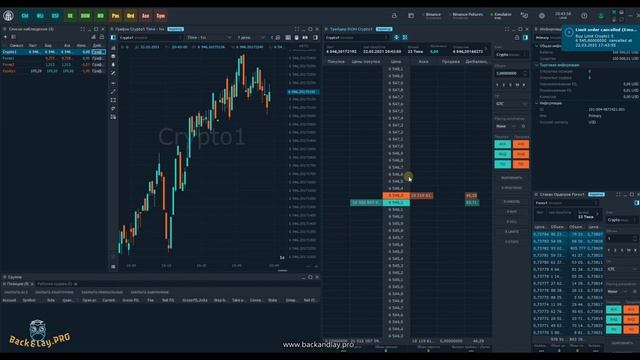This screenshot has width=640, height=360.
Task: Add a symbol to the watchlist with plus icon
Action: coord(5,37)
